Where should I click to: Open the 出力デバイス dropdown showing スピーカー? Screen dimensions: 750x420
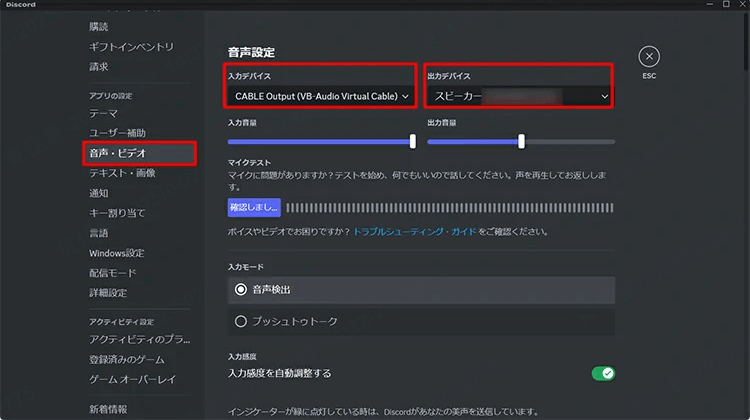(518, 96)
